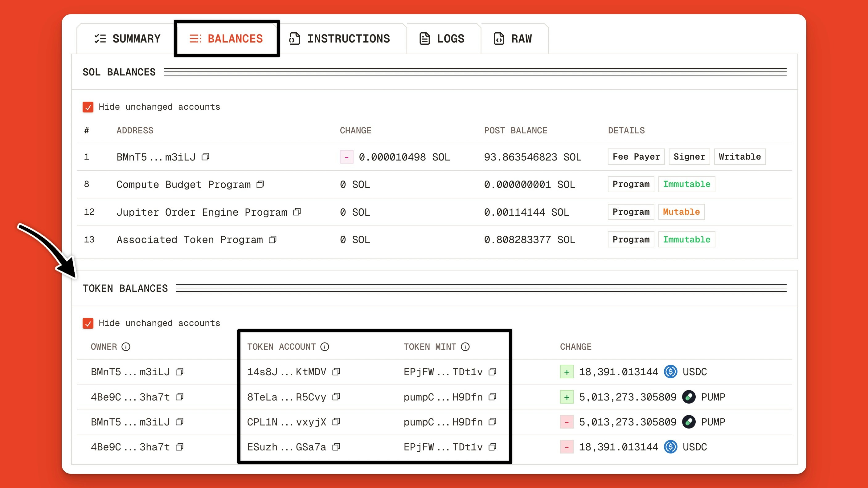Copy token account 8TeLa...R5Cvy

336,397
